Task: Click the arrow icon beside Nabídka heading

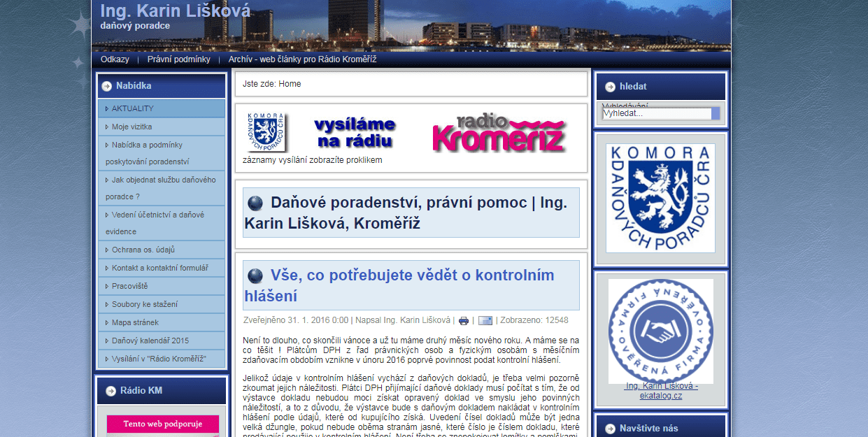Action: click(106, 86)
